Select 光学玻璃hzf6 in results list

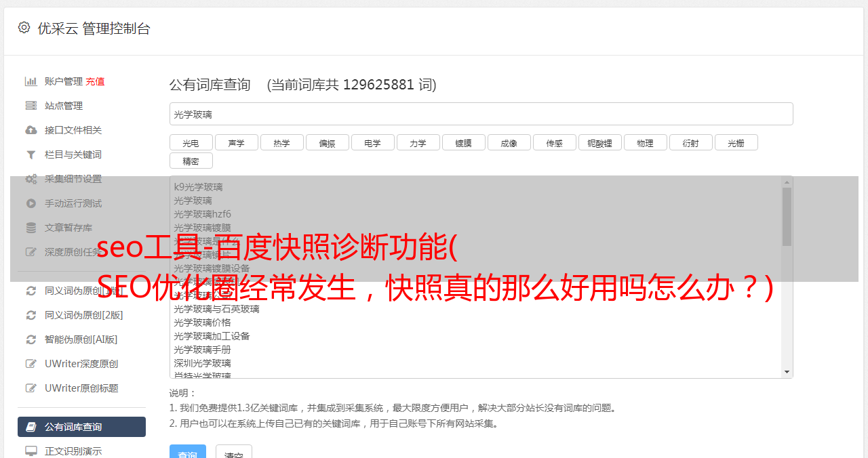202,214
